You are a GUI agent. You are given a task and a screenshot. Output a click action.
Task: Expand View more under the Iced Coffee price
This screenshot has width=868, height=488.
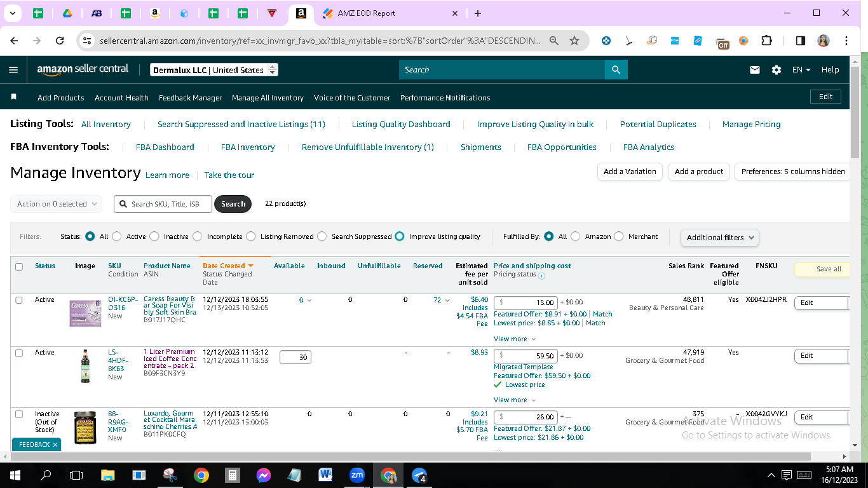pos(515,400)
